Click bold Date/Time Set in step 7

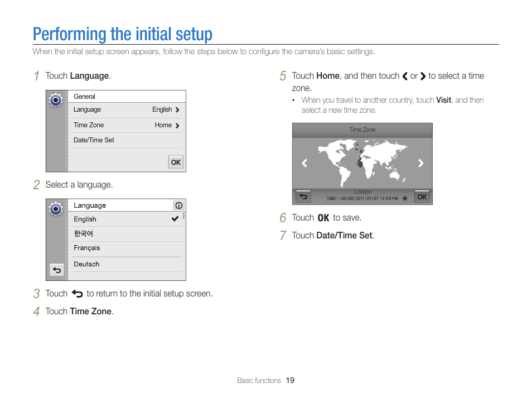[345, 236]
